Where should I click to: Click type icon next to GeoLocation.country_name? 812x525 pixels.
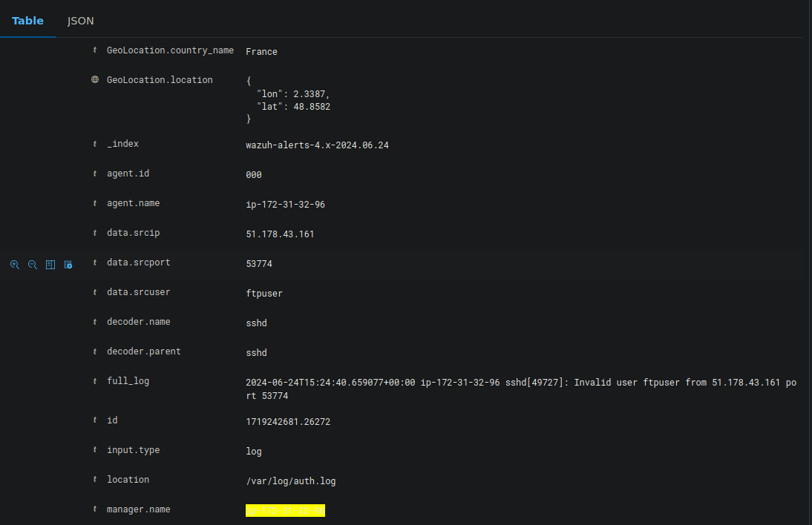click(x=95, y=50)
